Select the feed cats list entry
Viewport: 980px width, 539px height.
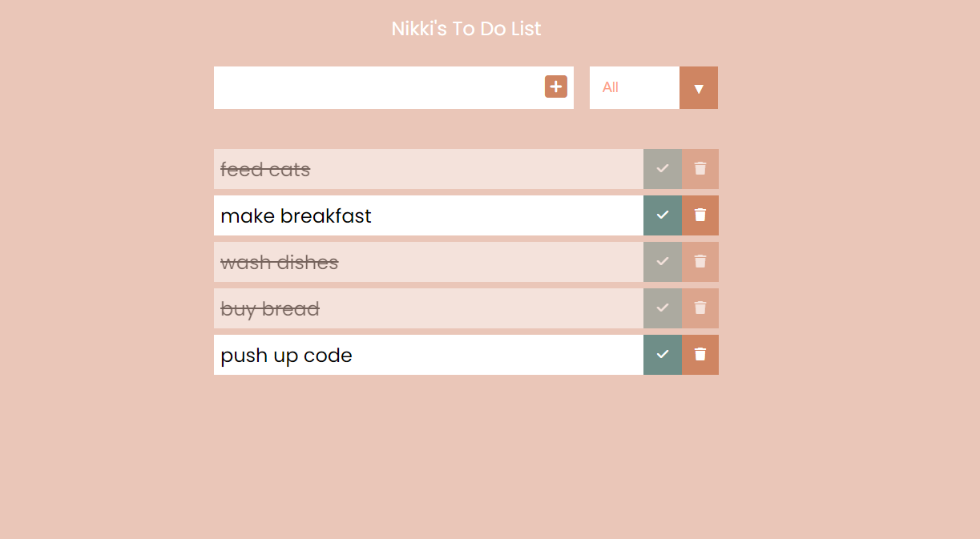(265, 169)
